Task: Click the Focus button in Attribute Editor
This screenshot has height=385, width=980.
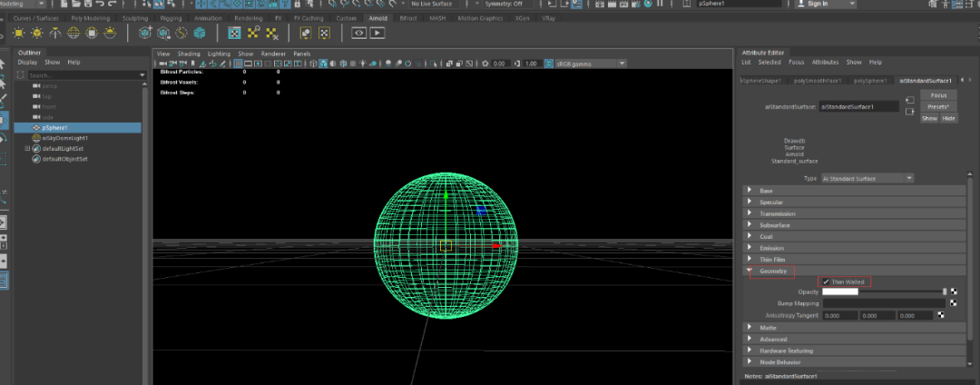Action: coord(939,95)
